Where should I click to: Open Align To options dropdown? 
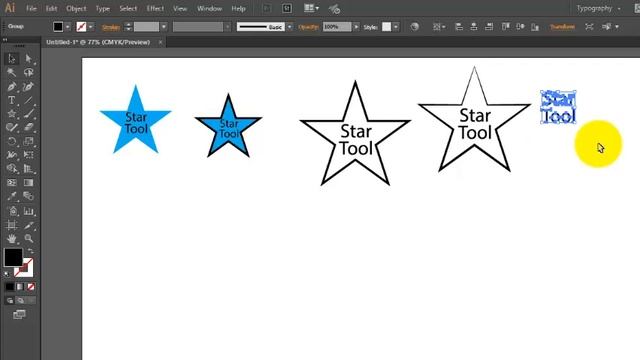tap(439, 27)
